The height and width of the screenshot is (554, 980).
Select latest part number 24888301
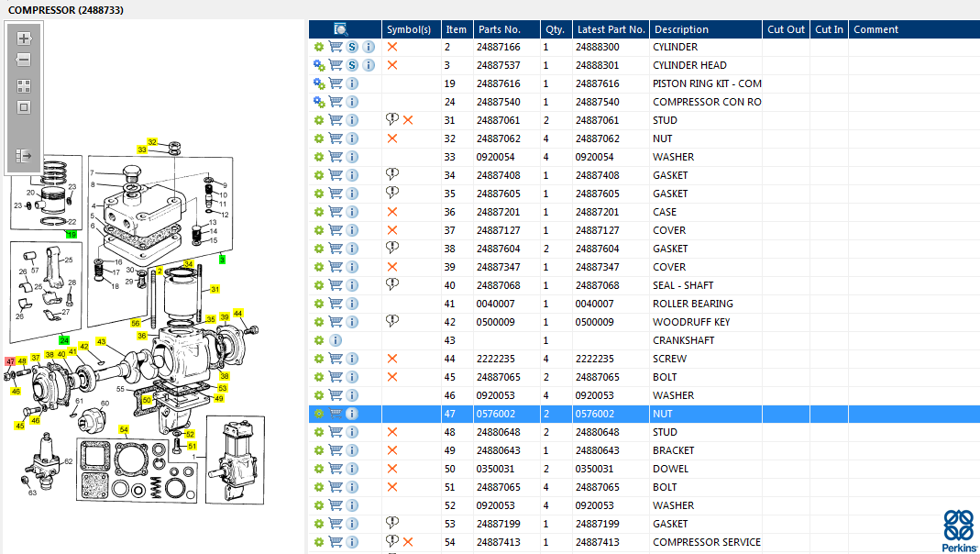(x=598, y=65)
